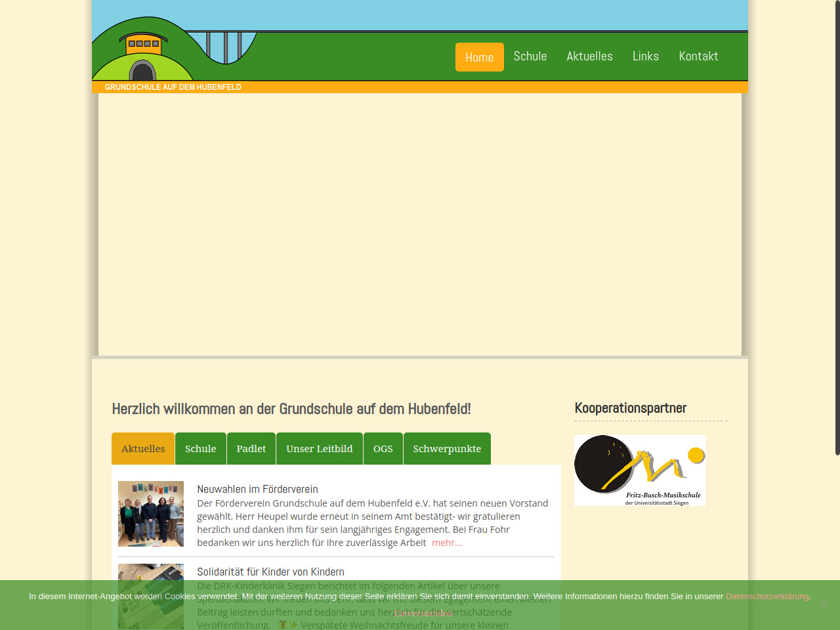840x630 pixels.
Task: Open the Datenschutzerklärung link in cookie bar
Action: [x=766, y=597]
